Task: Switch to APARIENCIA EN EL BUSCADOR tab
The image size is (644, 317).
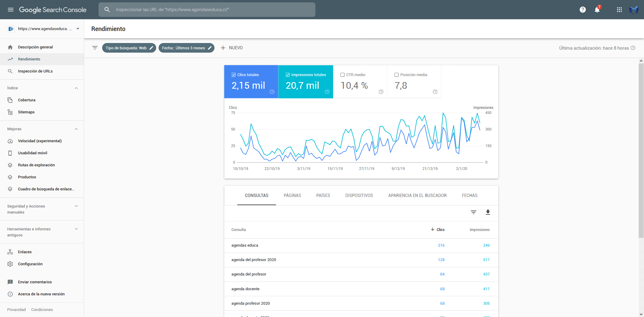Action: click(418, 195)
